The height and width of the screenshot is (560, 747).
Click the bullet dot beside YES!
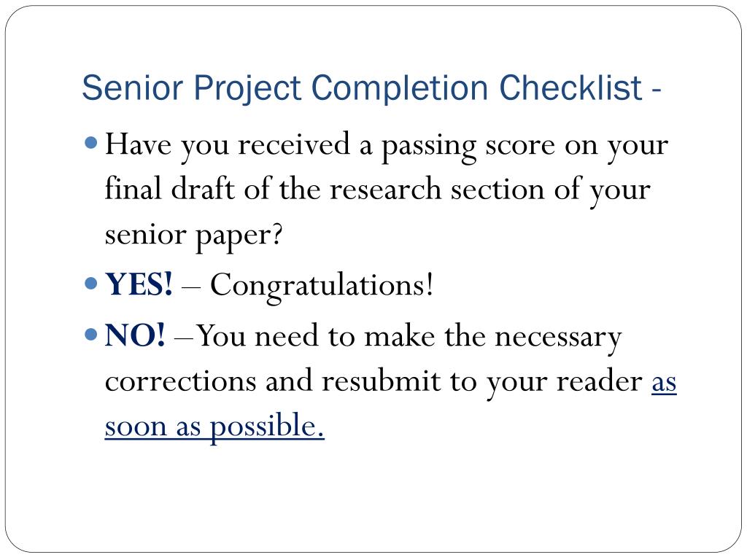(x=90, y=284)
